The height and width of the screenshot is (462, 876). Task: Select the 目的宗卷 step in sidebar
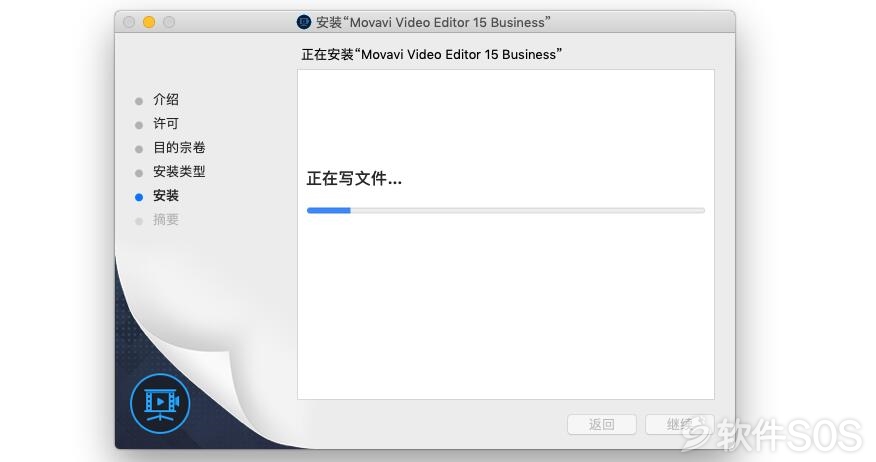click(179, 148)
